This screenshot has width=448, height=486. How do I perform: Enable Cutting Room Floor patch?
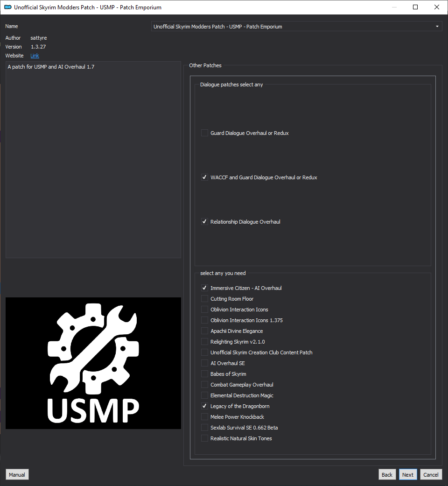pos(204,299)
